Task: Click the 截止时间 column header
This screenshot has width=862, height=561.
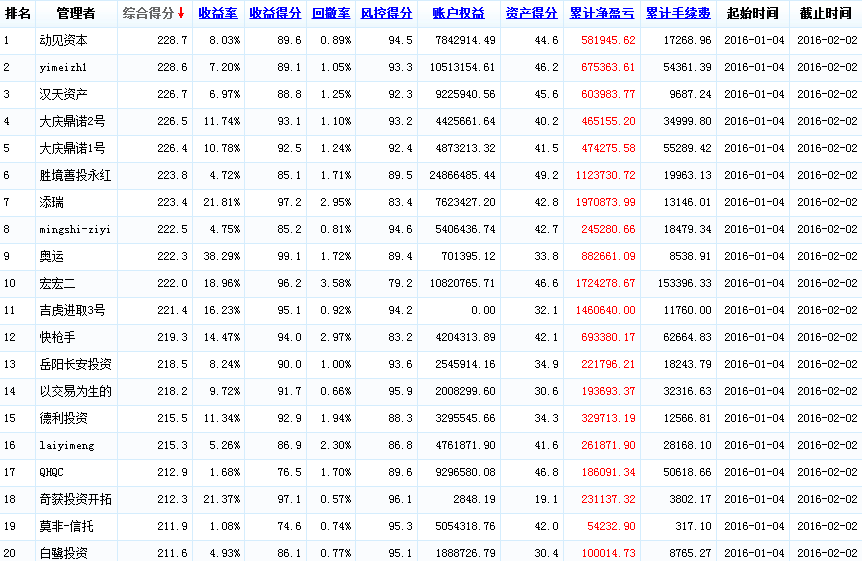Action: click(x=826, y=13)
